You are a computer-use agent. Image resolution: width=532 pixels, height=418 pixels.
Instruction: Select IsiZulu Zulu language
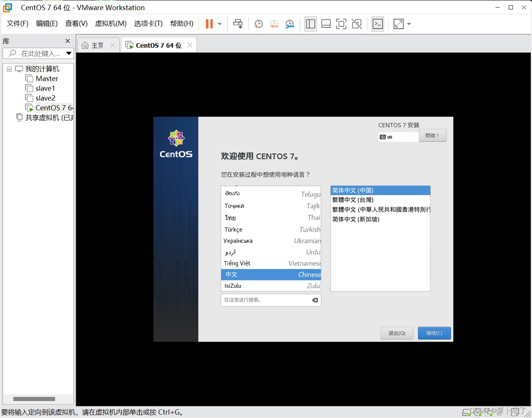271,286
